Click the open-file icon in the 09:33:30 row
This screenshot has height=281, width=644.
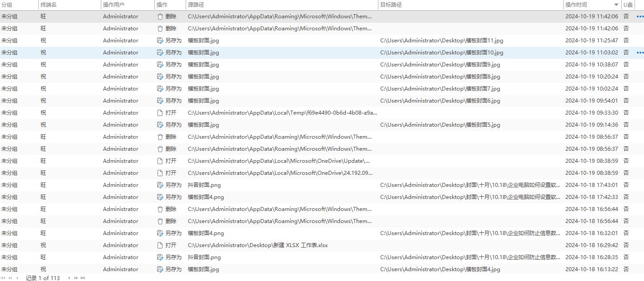160,113
